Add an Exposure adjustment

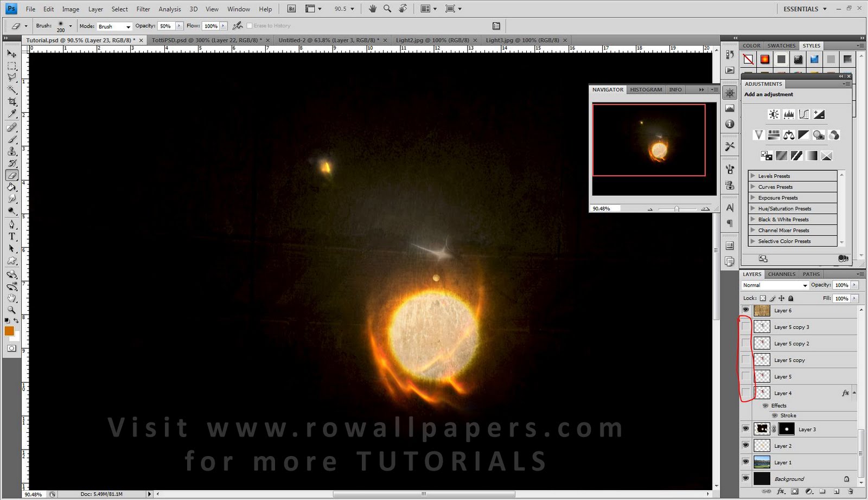pyautogui.click(x=819, y=114)
